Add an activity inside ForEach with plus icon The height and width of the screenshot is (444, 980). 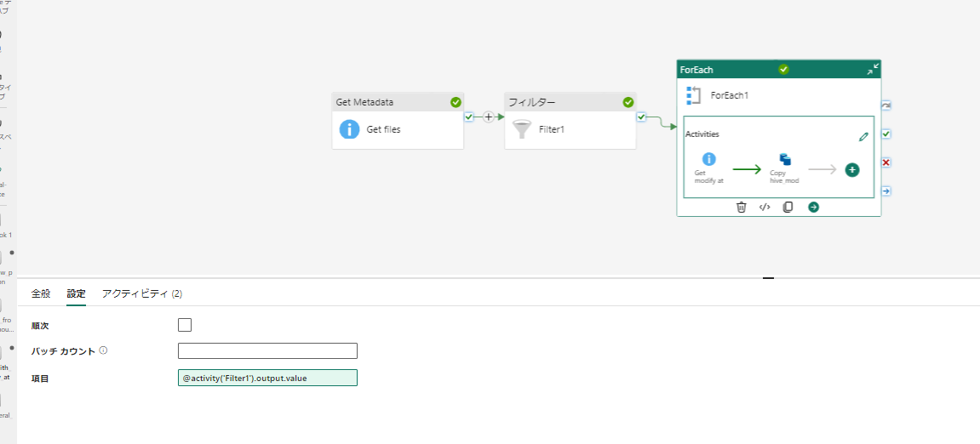852,169
